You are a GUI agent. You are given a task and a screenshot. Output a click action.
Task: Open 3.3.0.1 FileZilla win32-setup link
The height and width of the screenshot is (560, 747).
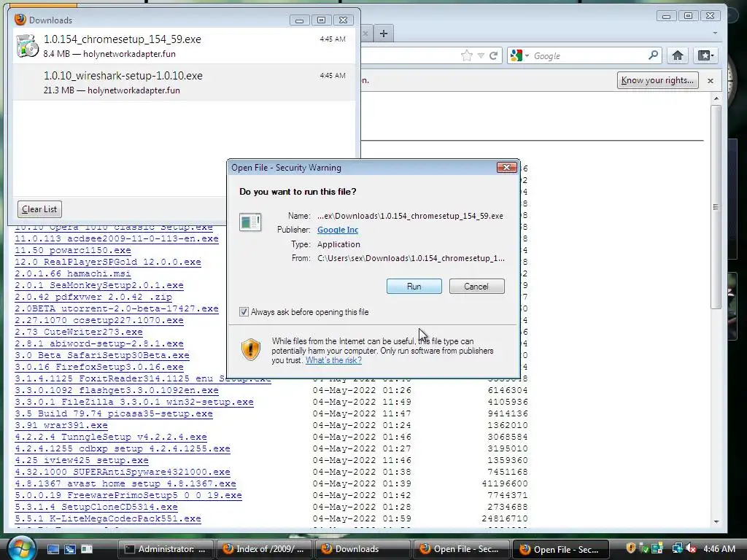pos(134,402)
